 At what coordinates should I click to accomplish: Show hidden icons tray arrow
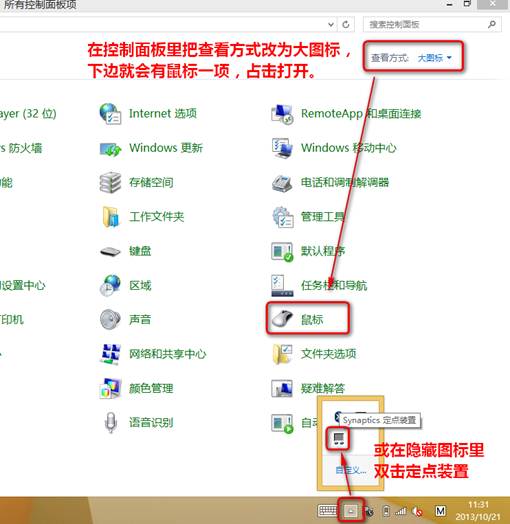(351, 510)
